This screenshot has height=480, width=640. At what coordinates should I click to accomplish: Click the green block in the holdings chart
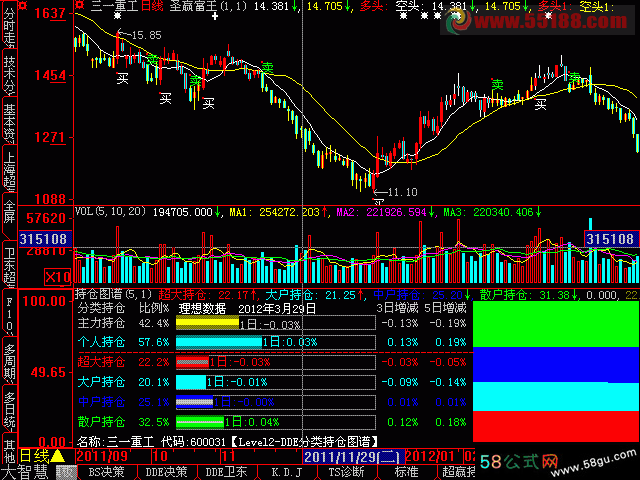[x=554, y=321]
